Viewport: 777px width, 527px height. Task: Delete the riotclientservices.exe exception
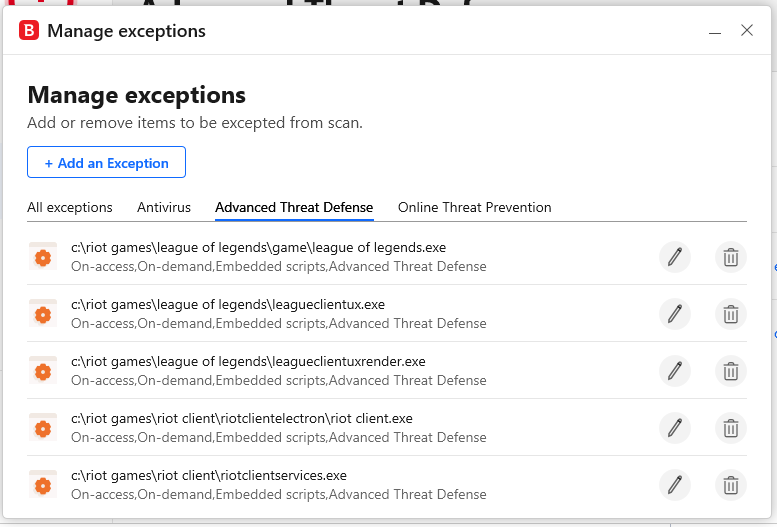coord(730,485)
